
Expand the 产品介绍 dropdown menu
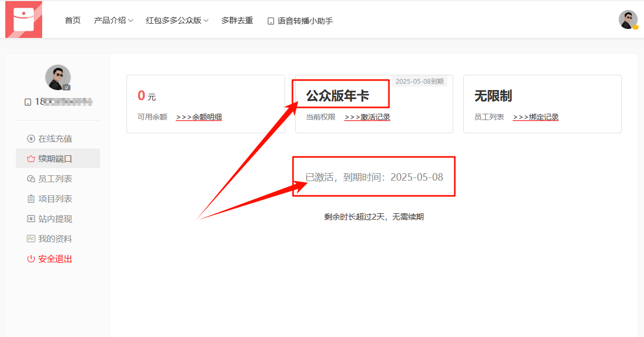coord(113,21)
